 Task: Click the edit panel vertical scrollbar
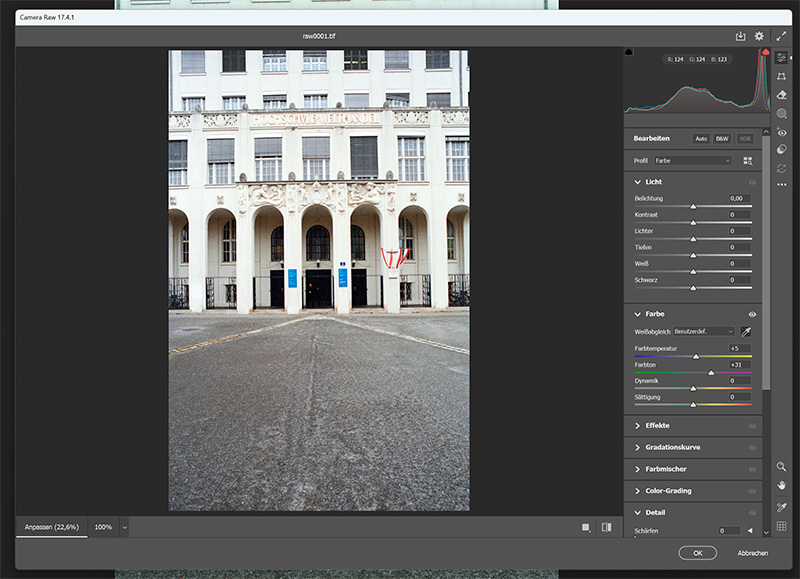tap(766, 263)
